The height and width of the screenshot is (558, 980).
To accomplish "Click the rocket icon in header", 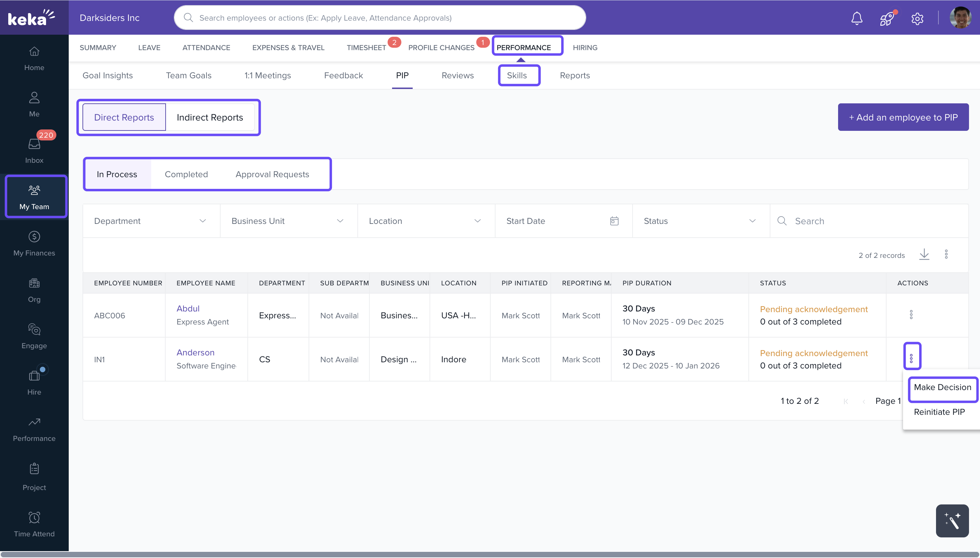I will point(887,18).
